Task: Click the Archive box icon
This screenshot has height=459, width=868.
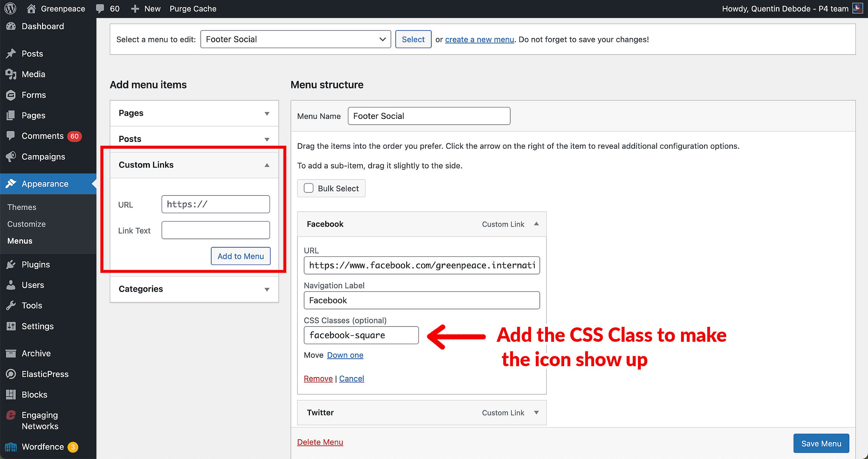Action: click(x=11, y=353)
